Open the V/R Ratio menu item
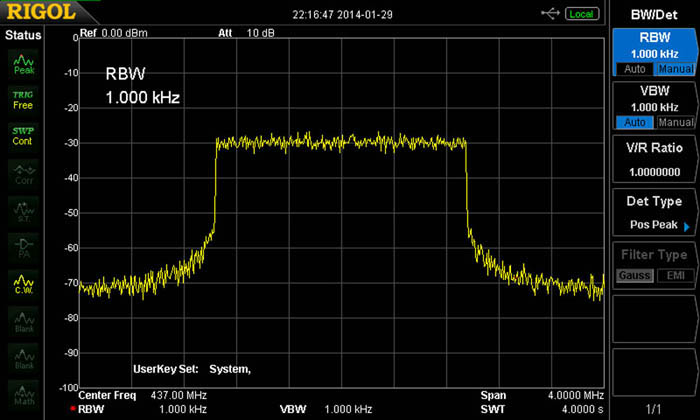700x420 pixels. [x=654, y=158]
